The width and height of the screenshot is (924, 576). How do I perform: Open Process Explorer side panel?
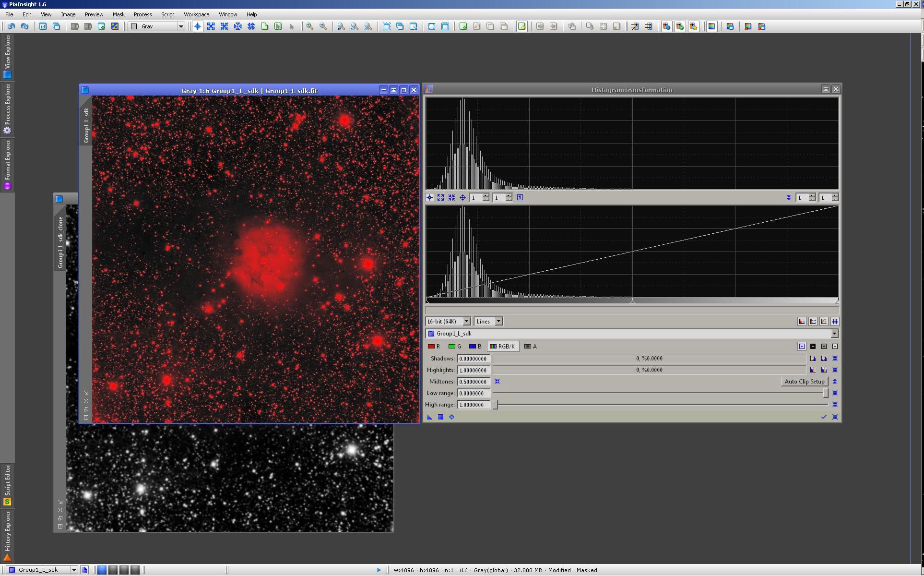point(7,108)
